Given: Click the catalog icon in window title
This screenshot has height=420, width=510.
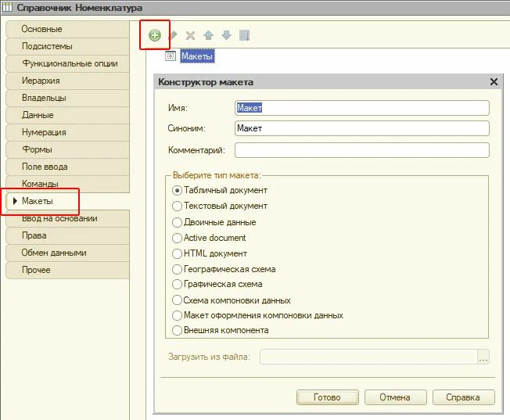Looking at the screenshot, I should click(7, 7).
